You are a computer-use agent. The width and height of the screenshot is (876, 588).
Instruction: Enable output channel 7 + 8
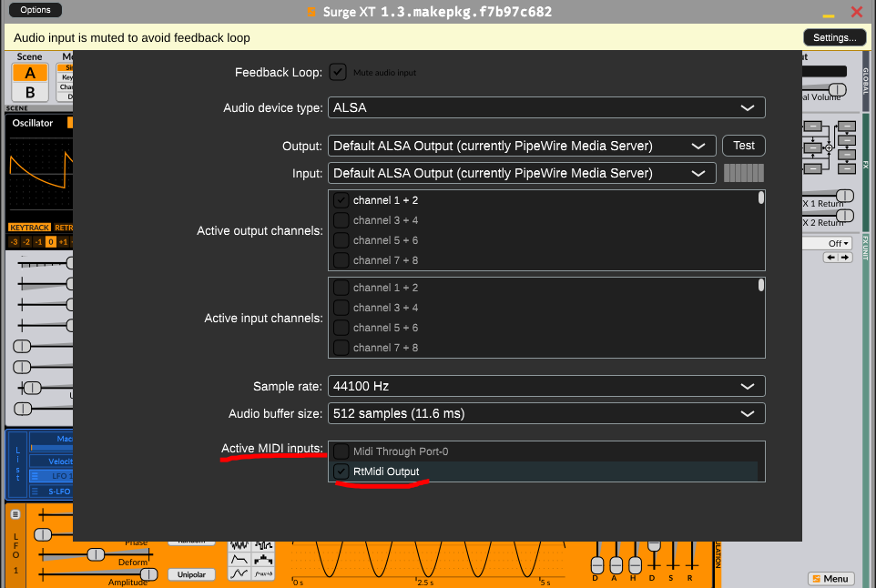(x=341, y=260)
